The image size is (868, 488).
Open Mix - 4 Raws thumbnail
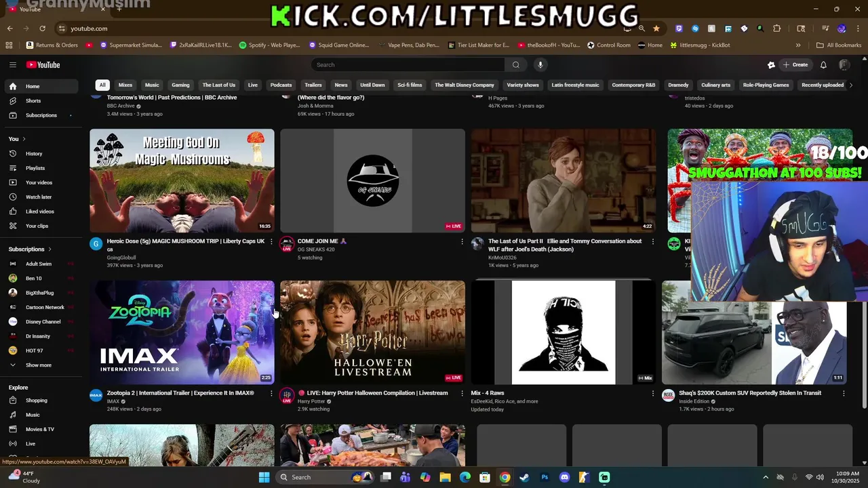(x=564, y=332)
